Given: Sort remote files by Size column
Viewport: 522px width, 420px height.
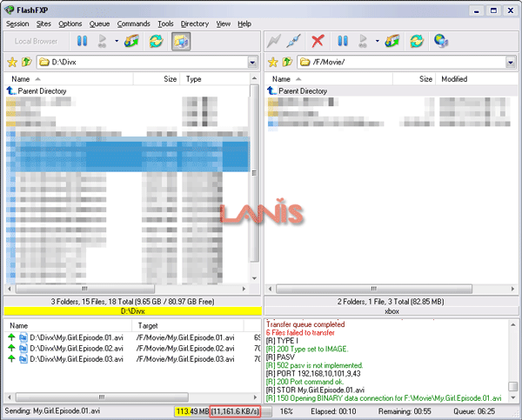Looking at the screenshot, I should click(x=414, y=79).
